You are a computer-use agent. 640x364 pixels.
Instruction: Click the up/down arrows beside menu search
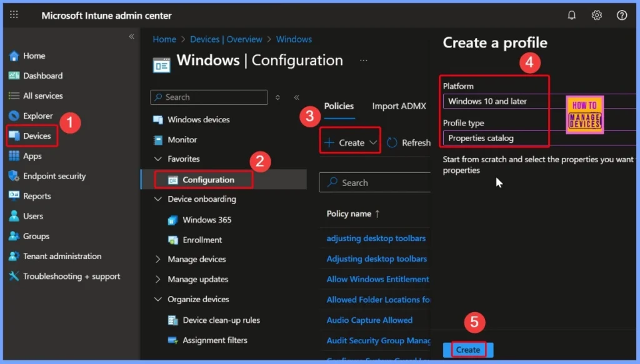pyautogui.click(x=277, y=97)
